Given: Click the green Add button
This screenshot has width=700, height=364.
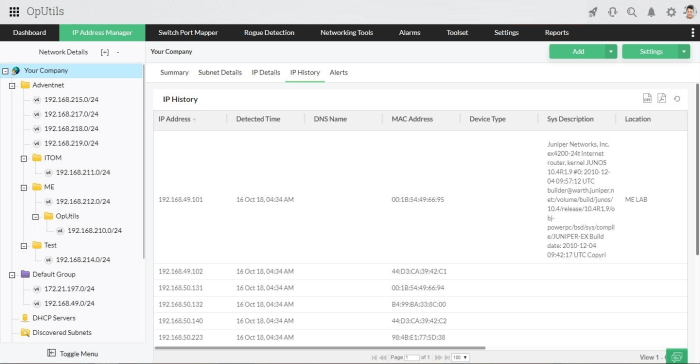Looking at the screenshot, I should (578, 51).
